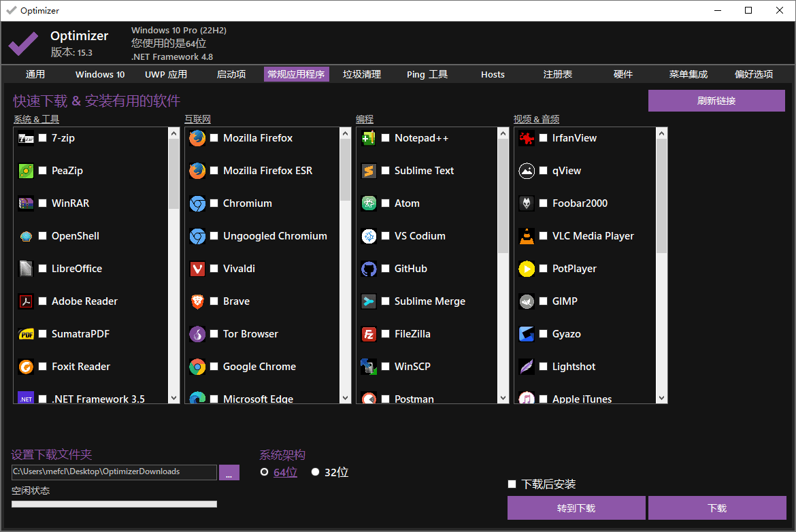Click the FileZilla icon
The image size is (796, 532).
coord(369,334)
